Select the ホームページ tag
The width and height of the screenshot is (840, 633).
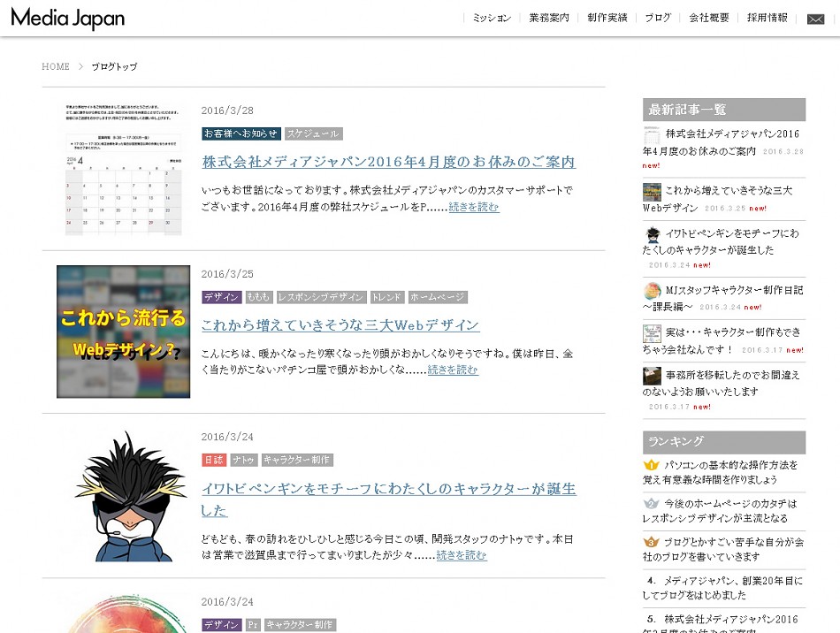coord(438,297)
